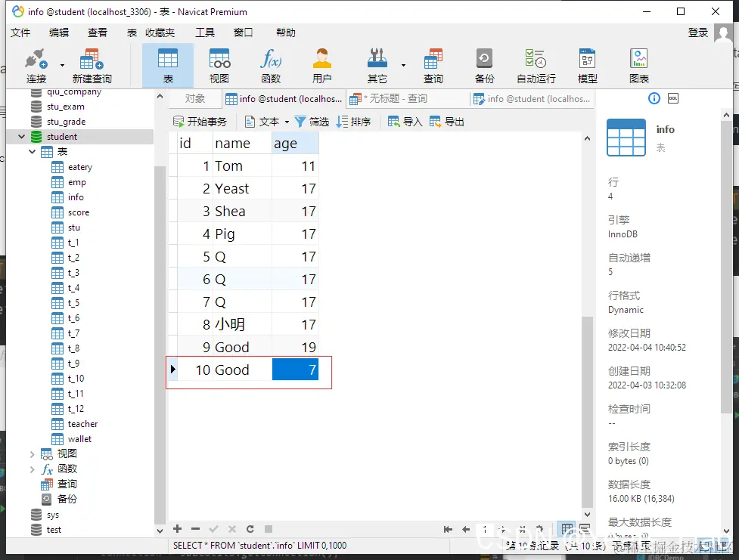Image resolution: width=739 pixels, height=560 pixels.
Task: Open the 自动运行 automation icon
Action: [x=536, y=66]
